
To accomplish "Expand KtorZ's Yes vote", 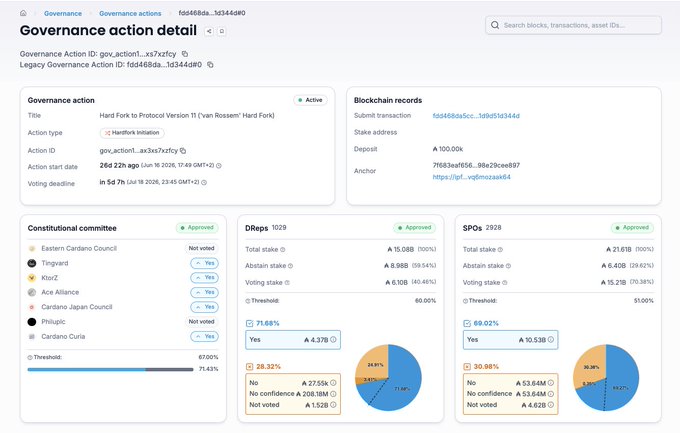I will 204,278.
